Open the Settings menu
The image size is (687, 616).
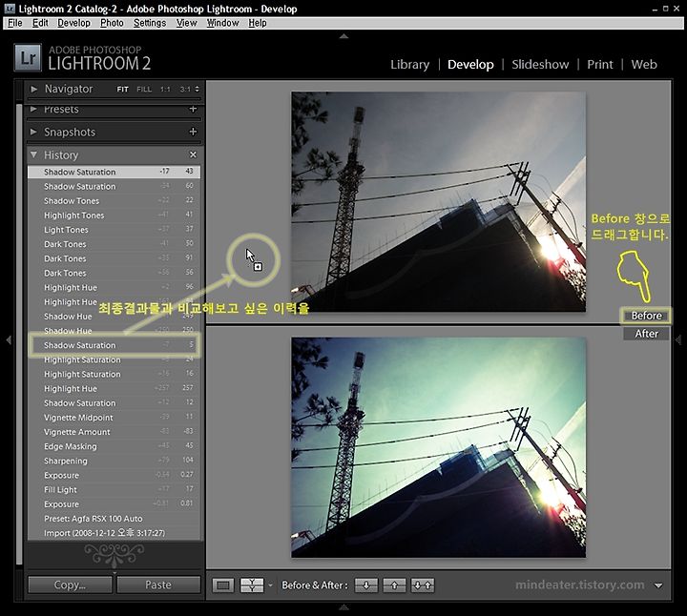coord(150,23)
